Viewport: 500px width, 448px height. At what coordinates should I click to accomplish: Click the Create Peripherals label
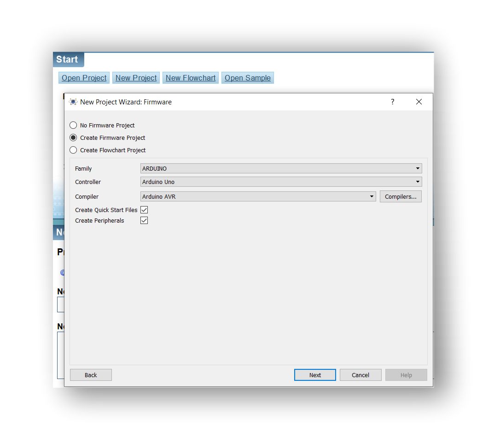pos(99,220)
